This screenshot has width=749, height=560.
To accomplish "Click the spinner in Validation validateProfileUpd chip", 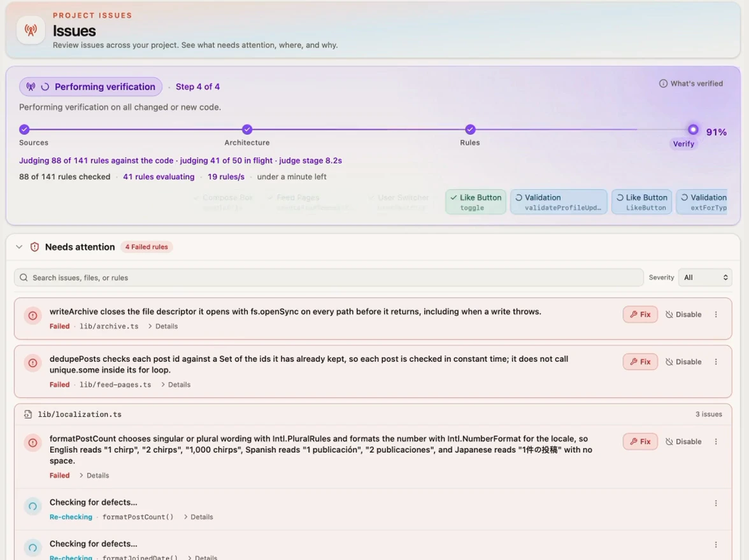I will [x=518, y=198].
